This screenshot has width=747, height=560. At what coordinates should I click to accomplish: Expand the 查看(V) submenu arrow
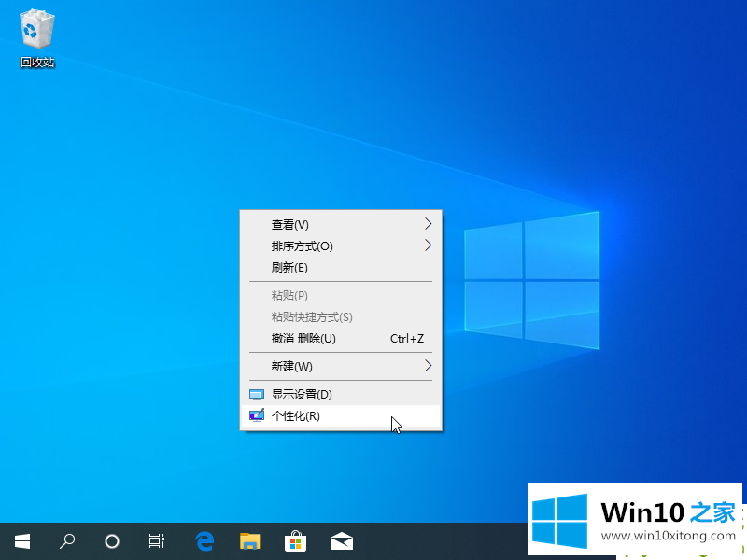pyautogui.click(x=428, y=224)
